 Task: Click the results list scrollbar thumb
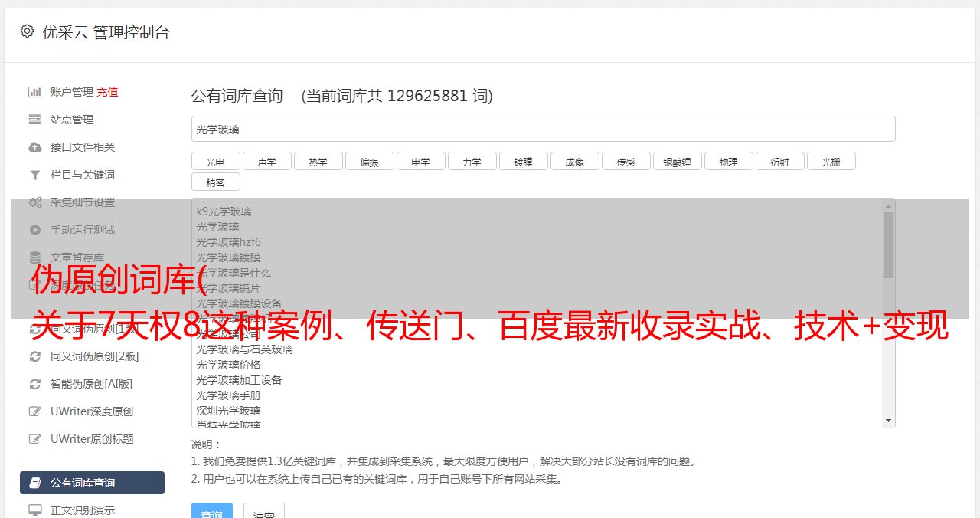click(x=888, y=245)
